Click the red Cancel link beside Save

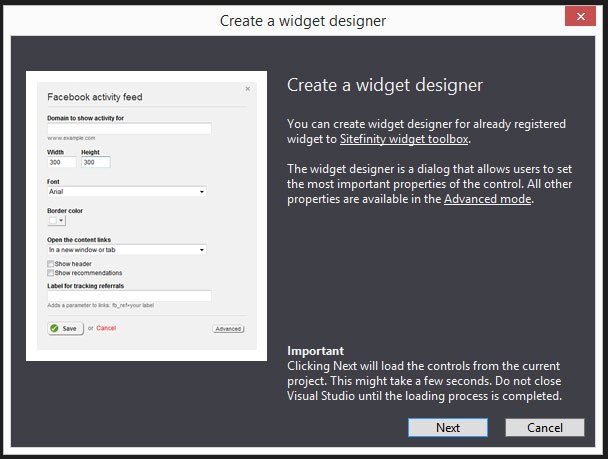[x=106, y=328]
